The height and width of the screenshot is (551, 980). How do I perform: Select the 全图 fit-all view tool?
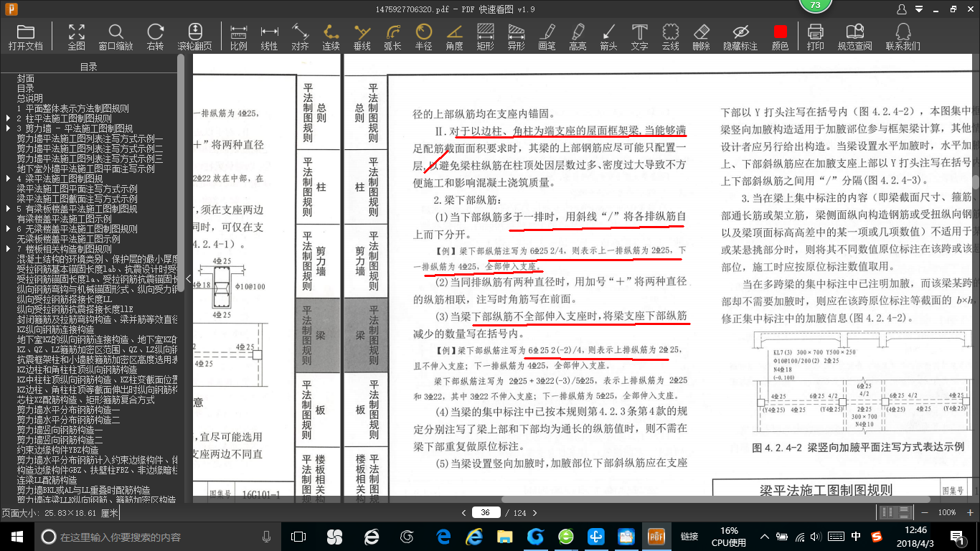(76, 37)
